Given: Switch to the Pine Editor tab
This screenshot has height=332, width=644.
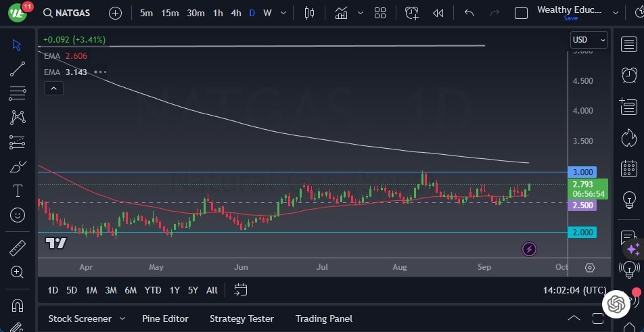Looking at the screenshot, I should [x=165, y=318].
